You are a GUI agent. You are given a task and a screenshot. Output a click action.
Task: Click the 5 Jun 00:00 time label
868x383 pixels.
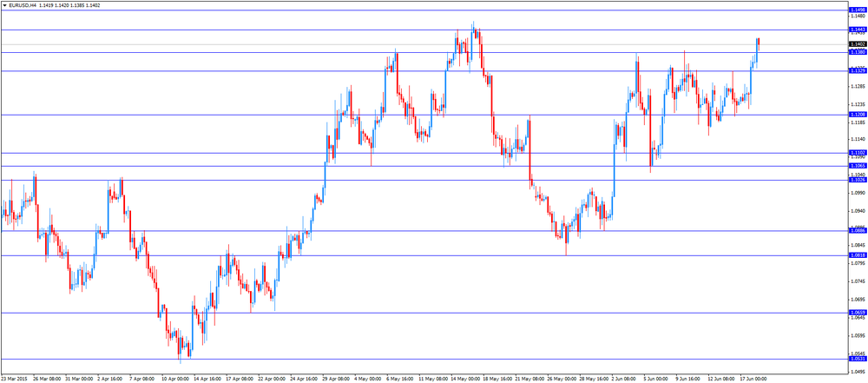pyautogui.click(x=656, y=380)
